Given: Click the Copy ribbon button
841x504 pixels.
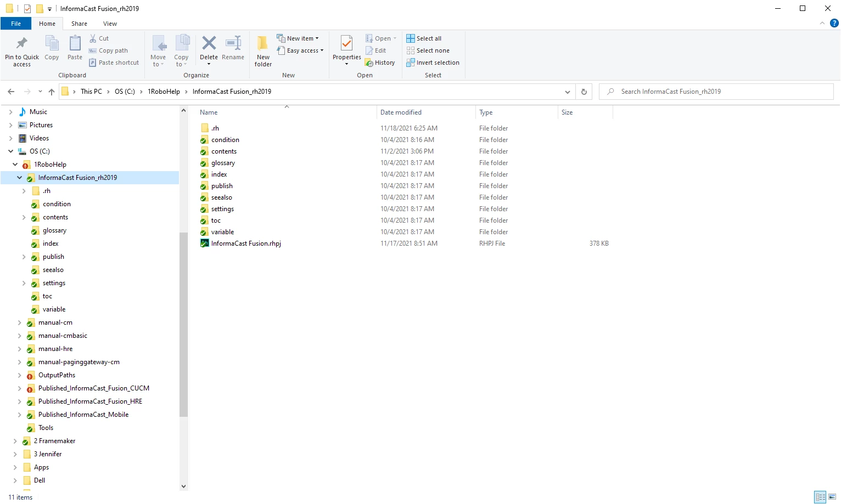Looking at the screenshot, I should (x=52, y=48).
